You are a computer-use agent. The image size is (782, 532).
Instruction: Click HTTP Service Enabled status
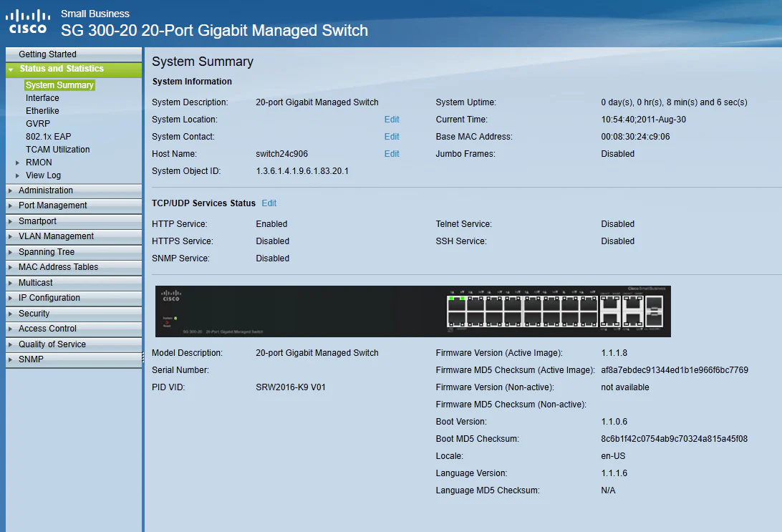[x=271, y=224]
